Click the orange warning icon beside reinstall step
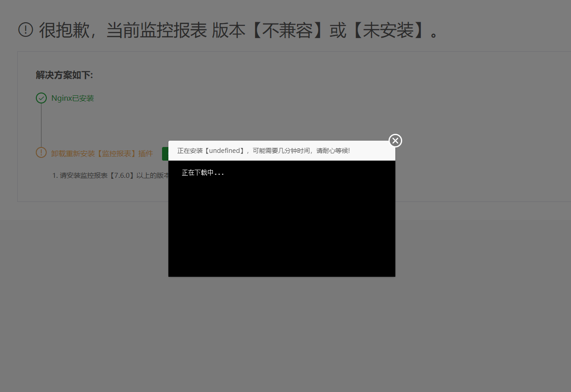571x392 pixels. pos(41,152)
